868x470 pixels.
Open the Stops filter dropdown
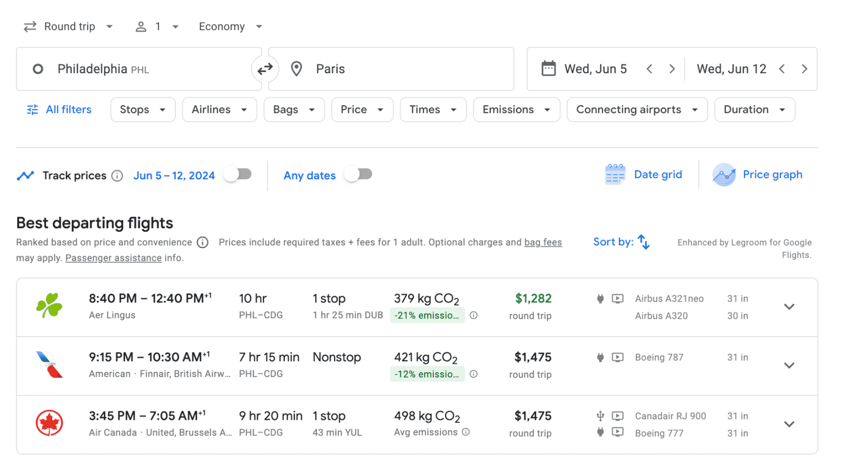click(x=141, y=109)
